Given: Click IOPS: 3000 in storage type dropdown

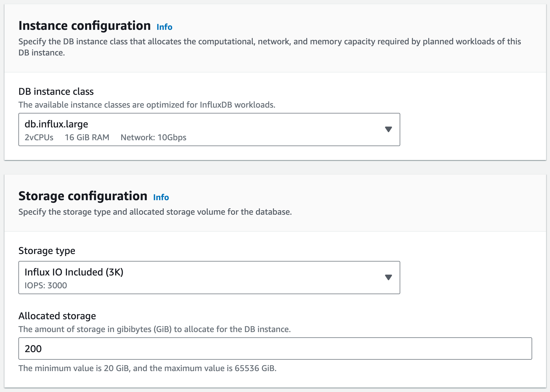Looking at the screenshot, I should (x=46, y=285).
